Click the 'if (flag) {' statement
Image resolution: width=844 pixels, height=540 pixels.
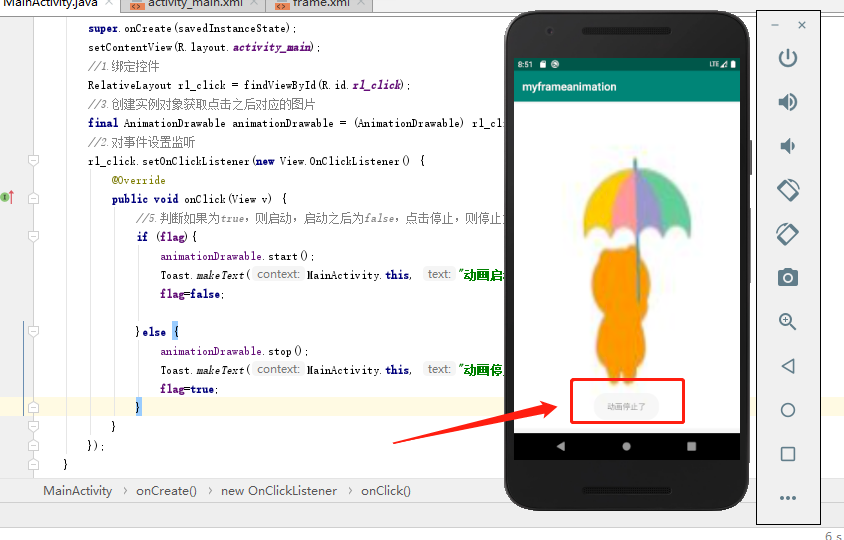[167, 237]
